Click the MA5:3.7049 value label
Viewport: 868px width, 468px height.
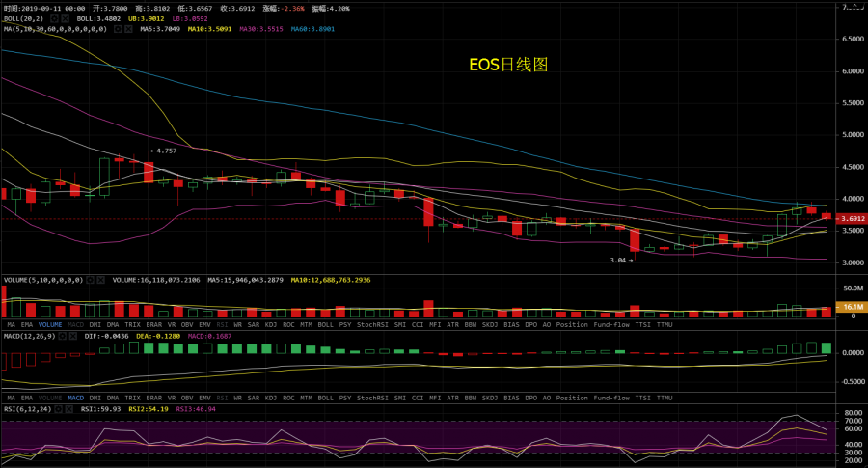[x=160, y=29]
